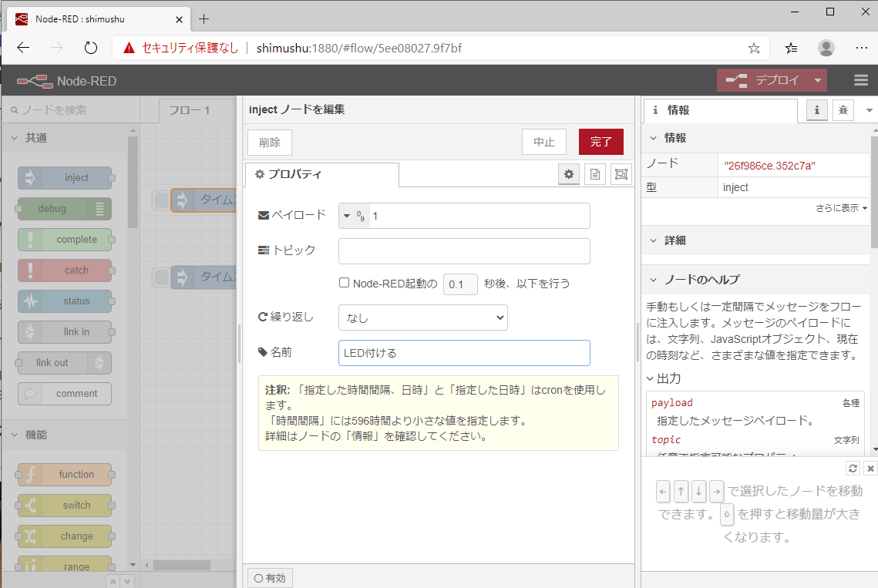Close the tips box
Viewport: 878px width, 588px height.
point(870,468)
